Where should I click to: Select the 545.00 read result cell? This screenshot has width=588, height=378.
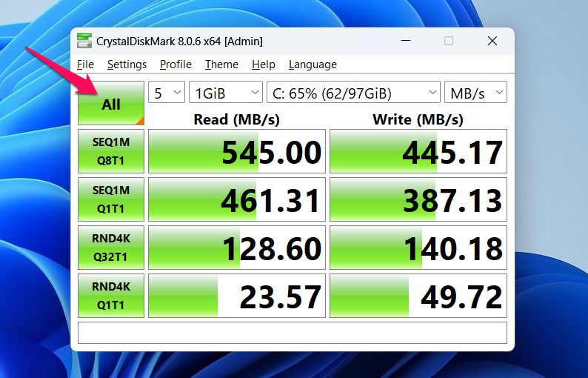click(x=237, y=151)
